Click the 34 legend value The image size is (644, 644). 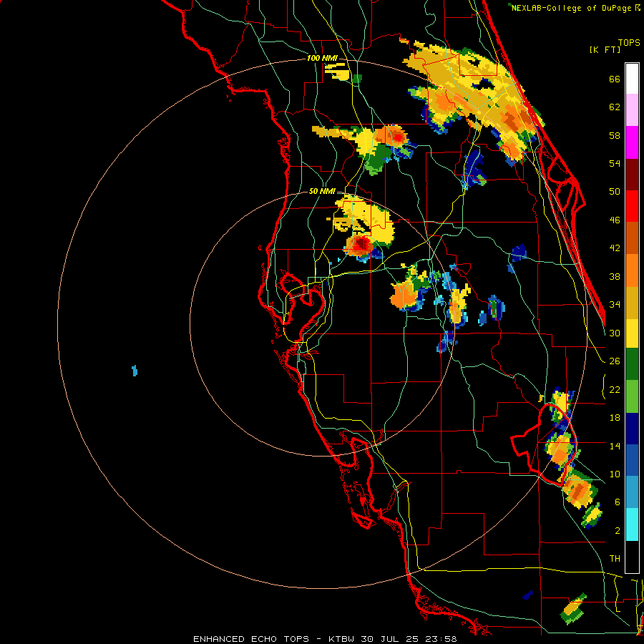pos(615,304)
